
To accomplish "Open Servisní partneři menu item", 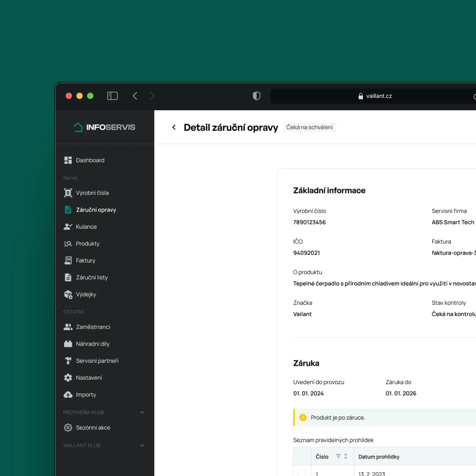I will point(97,361).
